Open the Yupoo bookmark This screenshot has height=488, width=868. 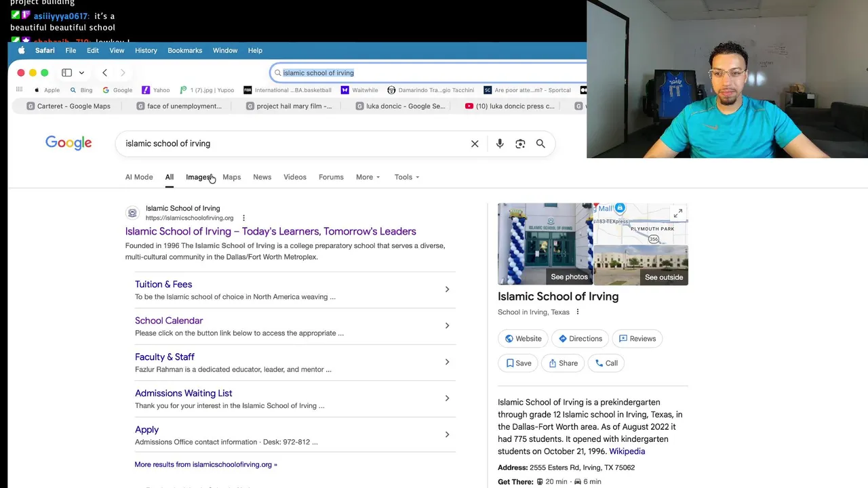point(207,89)
